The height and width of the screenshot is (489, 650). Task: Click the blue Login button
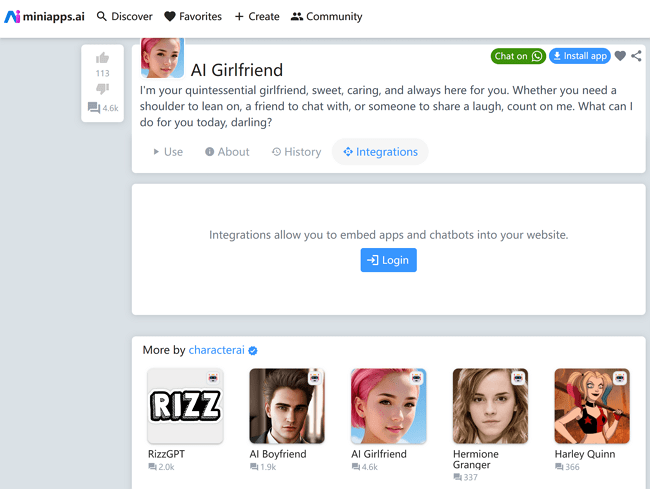pyautogui.click(x=388, y=260)
